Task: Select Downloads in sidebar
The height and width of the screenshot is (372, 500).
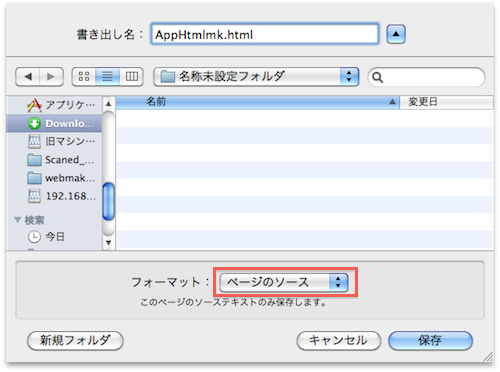Action: pyautogui.click(x=54, y=123)
